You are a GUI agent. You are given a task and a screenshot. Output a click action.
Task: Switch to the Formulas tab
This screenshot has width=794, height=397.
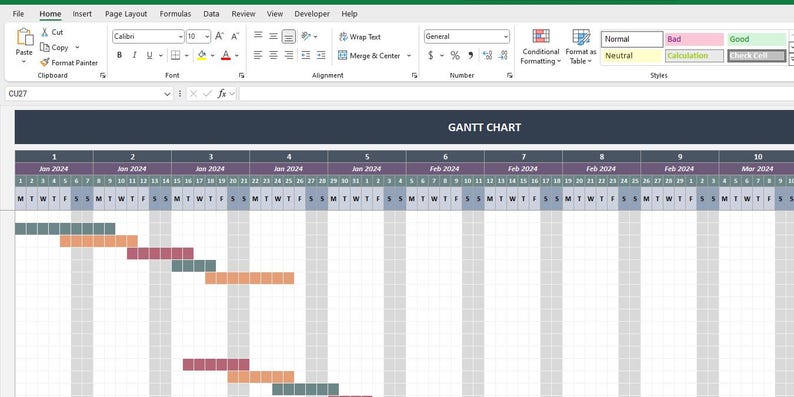(x=175, y=14)
